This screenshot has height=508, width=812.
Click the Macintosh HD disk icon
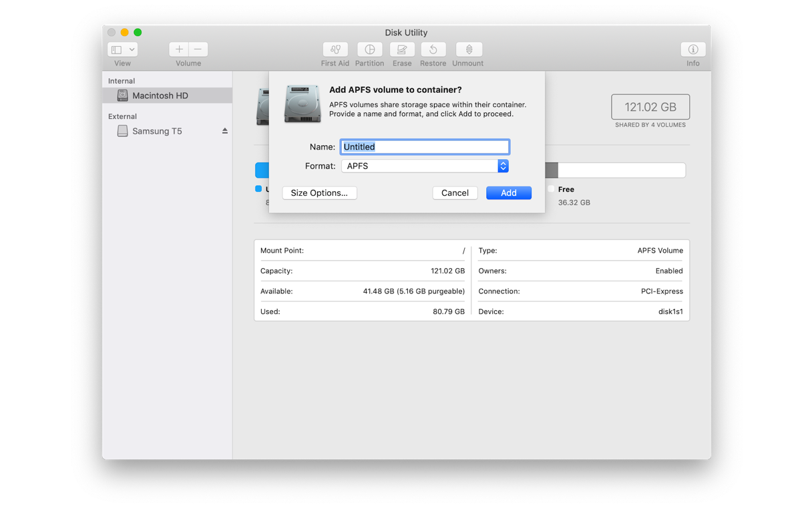click(x=122, y=96)
